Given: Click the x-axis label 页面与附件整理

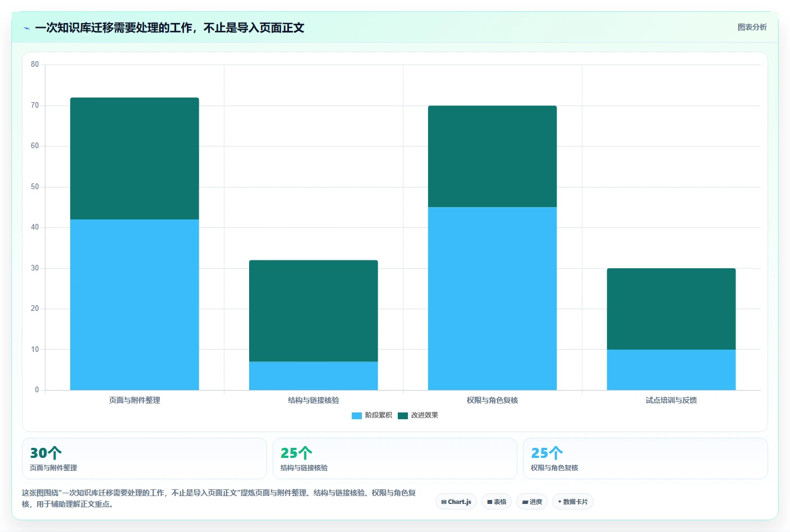Looking at the screenshot, I should tap(135, 400).
